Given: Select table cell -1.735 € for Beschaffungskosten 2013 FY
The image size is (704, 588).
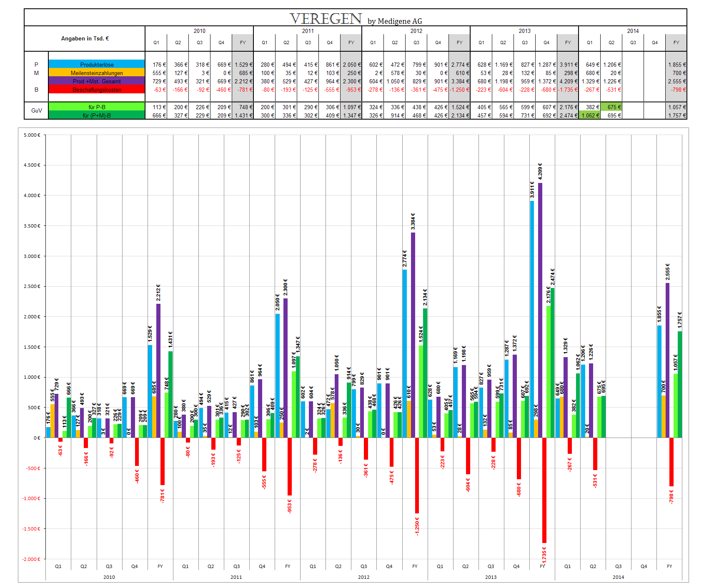Looking at the screenshot, I should click(568, 90).
